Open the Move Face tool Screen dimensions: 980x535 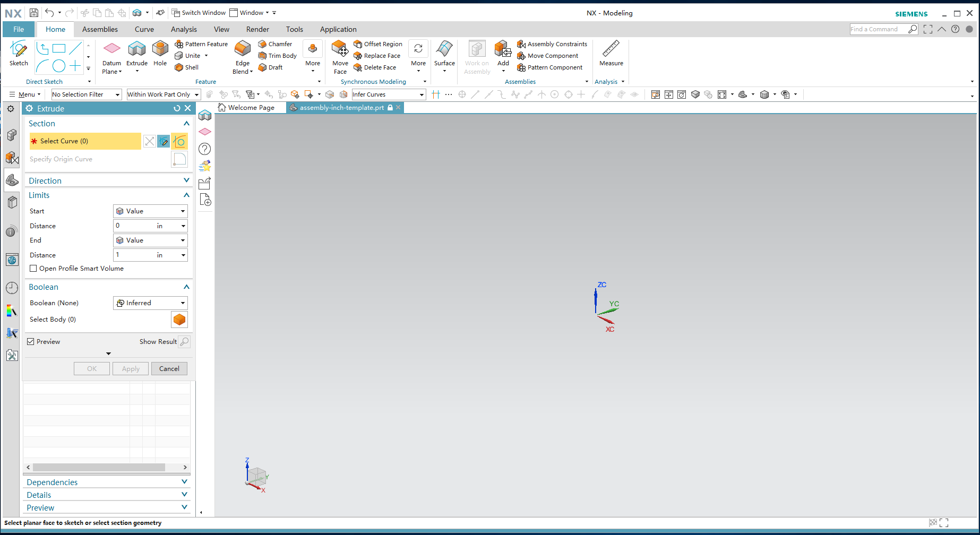(340, 57)
